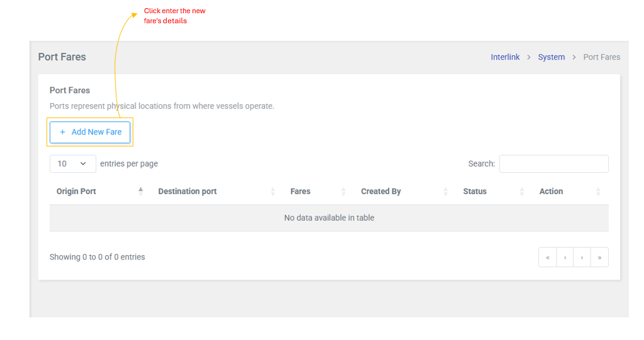644x340 pixels.
Task: Click into the Search input field
Action: tap(553, 164)
